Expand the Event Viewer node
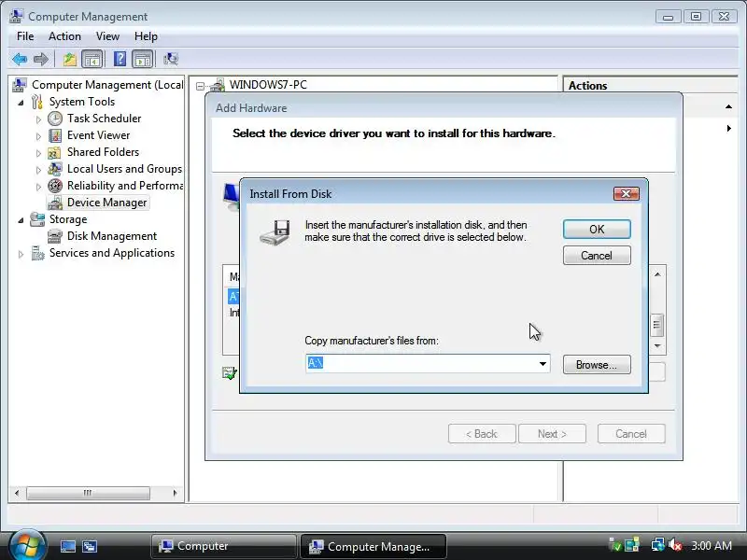 point(38,136)
